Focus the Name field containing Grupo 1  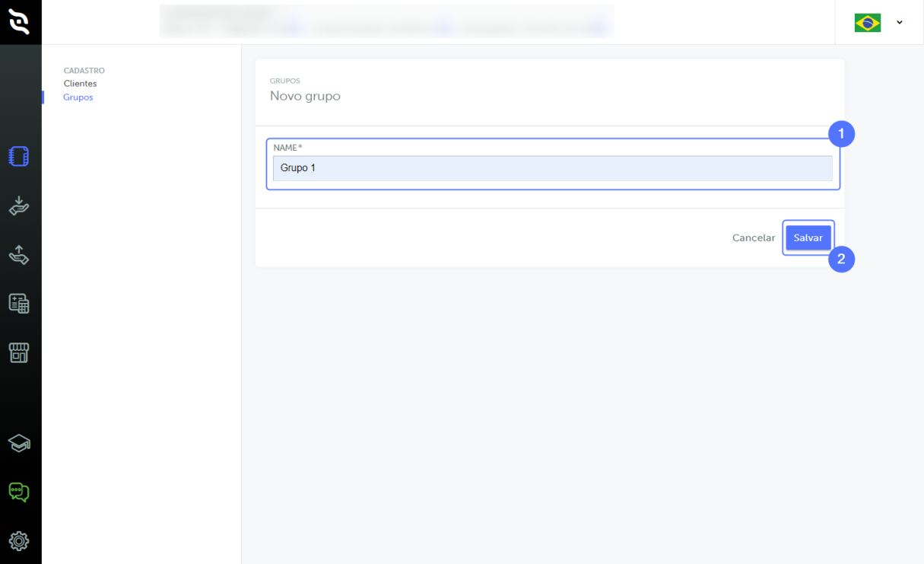click(x=553, y=168)
